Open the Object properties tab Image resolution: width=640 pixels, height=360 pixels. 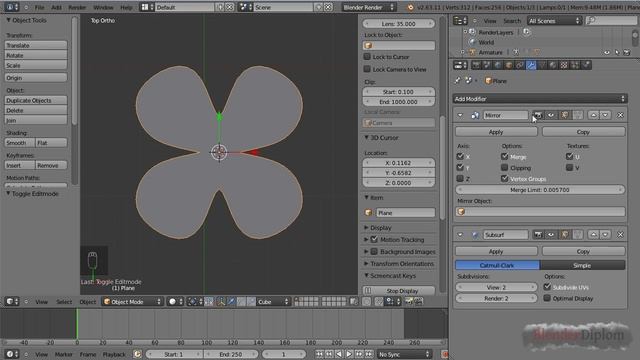point(509,65)
